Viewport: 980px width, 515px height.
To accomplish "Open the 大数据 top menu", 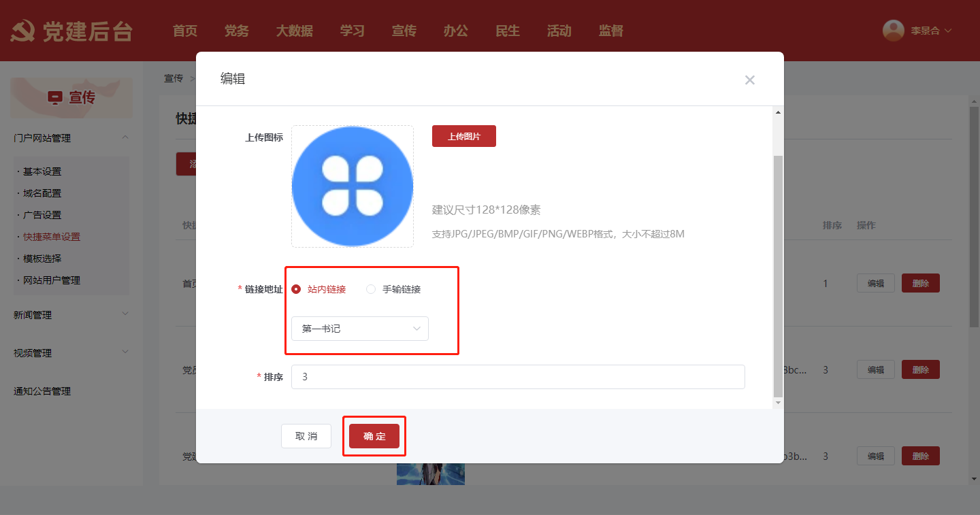I will click(294, 31).
